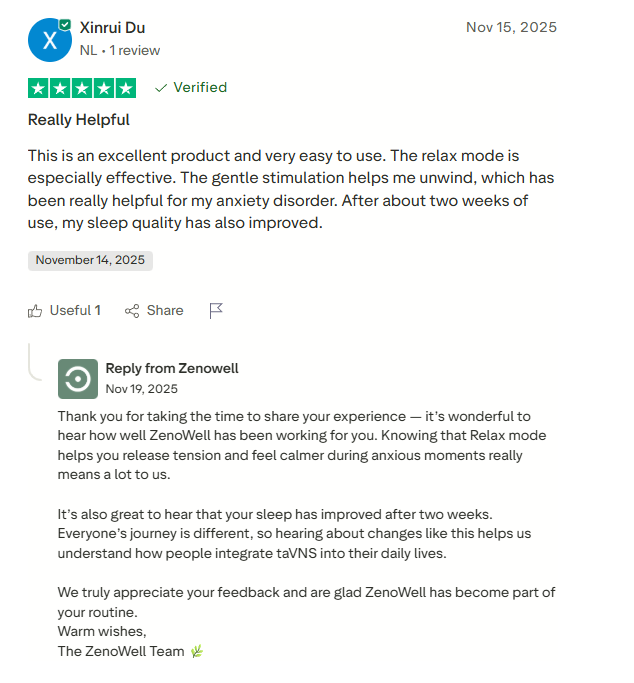Image resolution: width=634 pixels, height=683 pixels.
Task: Click the green verified badge on the avatar
Action: [65, 23]
